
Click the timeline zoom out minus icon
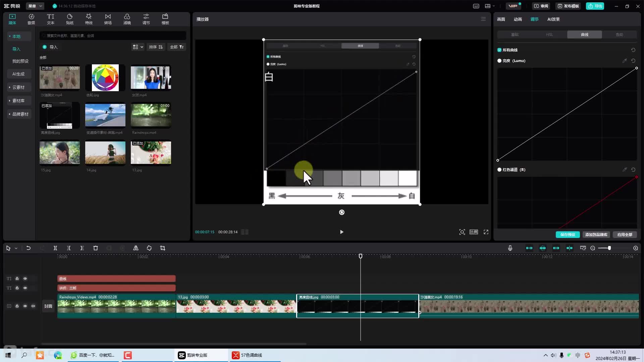(593, 248)
